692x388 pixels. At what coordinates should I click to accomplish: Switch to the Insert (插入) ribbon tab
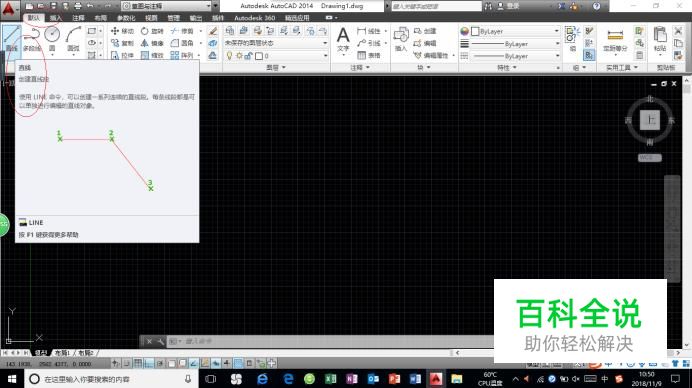pyautogui.click(x=56, y=18)
